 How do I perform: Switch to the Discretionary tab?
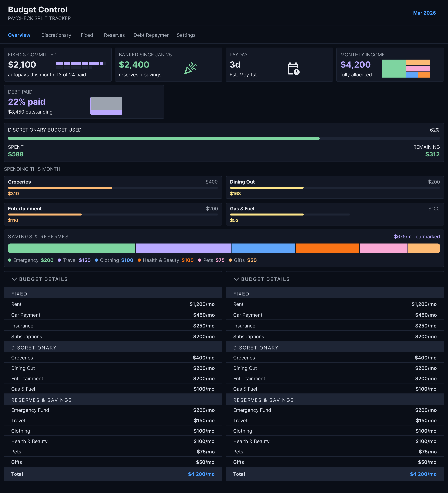click(56, 35)
